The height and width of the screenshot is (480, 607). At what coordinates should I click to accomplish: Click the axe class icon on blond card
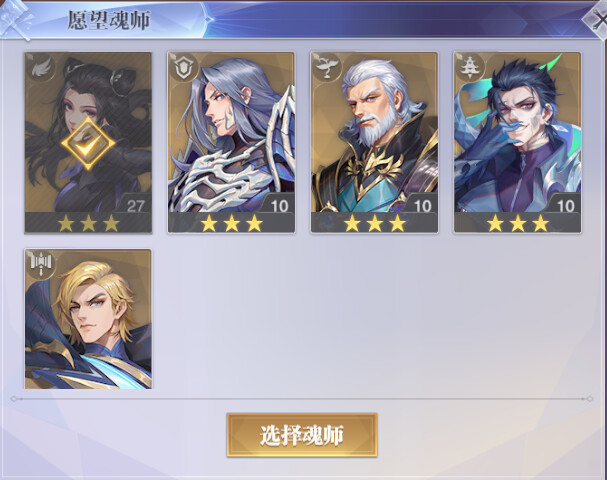(x=40, y=264)
